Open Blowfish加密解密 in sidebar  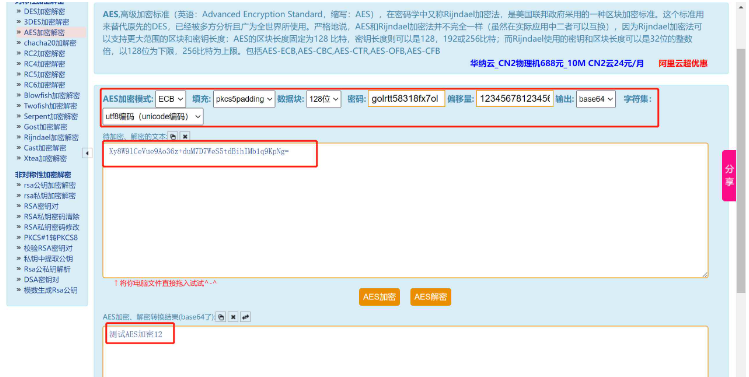(52, 95)
